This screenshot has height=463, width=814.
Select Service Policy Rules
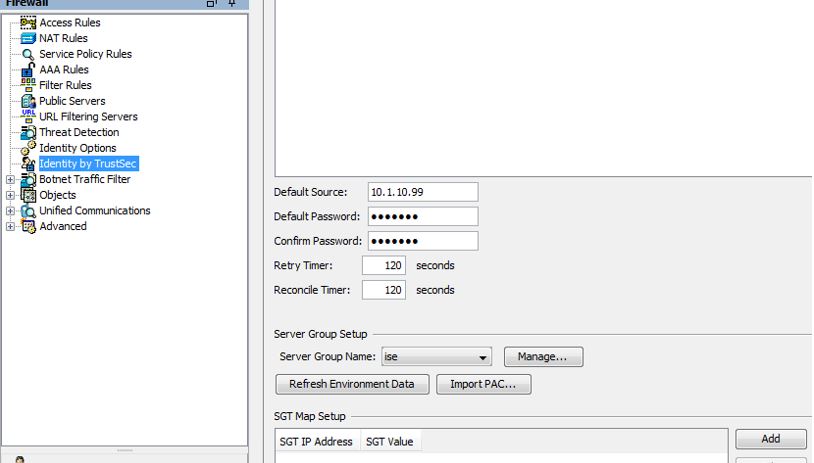[86, 54]
